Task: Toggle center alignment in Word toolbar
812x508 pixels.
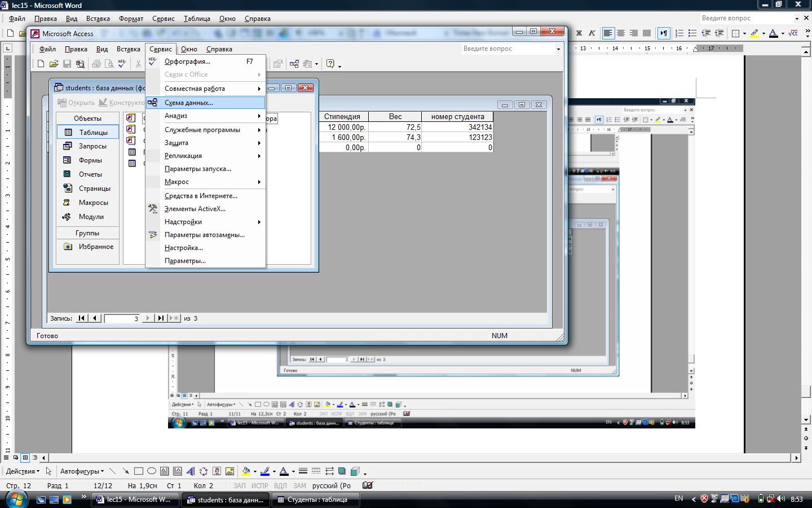Action: (x=621, y=33)
